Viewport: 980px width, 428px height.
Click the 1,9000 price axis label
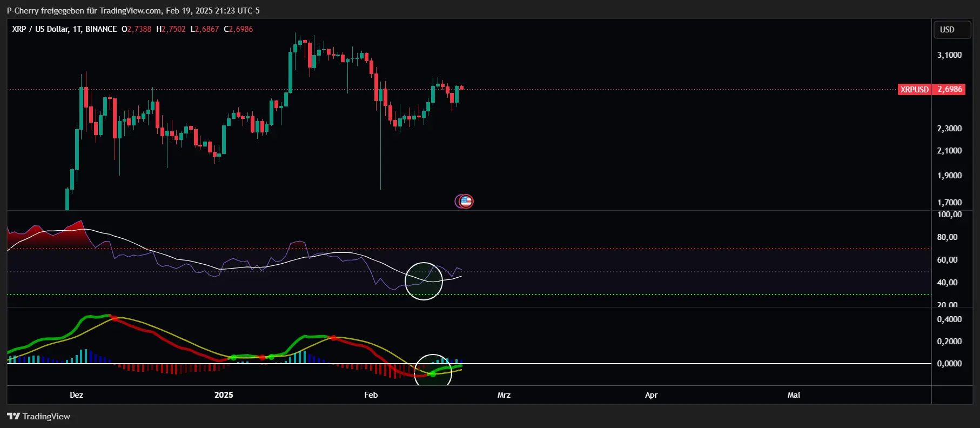(x=949, y=176)
